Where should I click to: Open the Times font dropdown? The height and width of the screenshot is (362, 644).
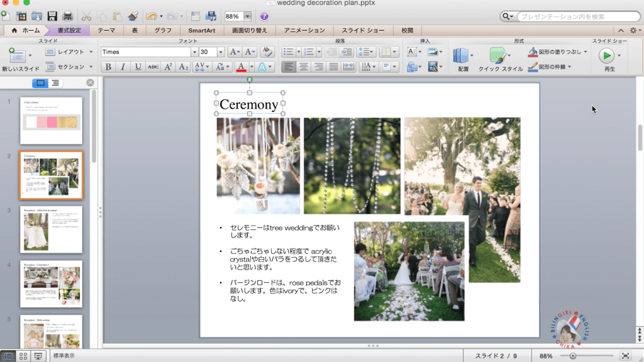[195, 52]
